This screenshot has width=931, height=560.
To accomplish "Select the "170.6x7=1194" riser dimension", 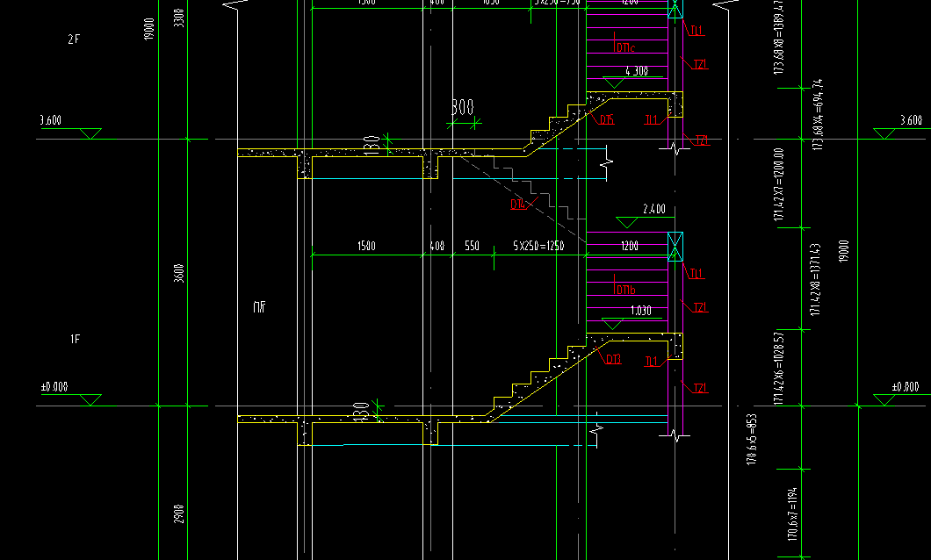I will 792,514.
